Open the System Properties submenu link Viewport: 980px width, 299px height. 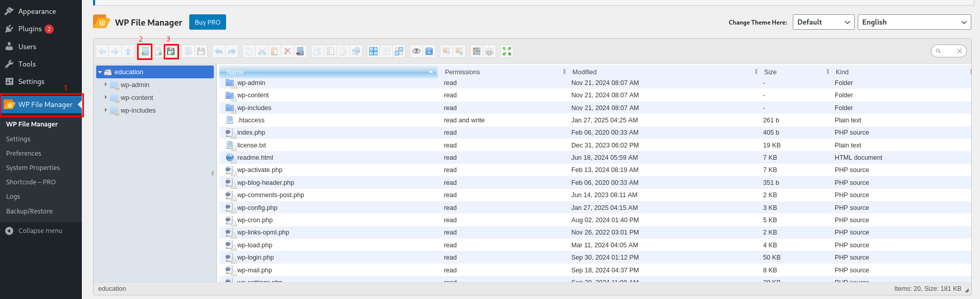tap(33, 167)
